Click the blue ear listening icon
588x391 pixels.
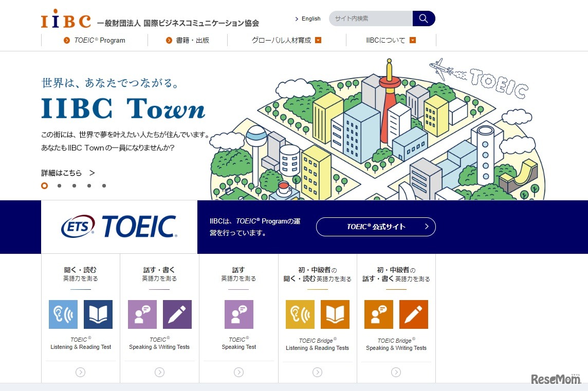pos(63,314)
